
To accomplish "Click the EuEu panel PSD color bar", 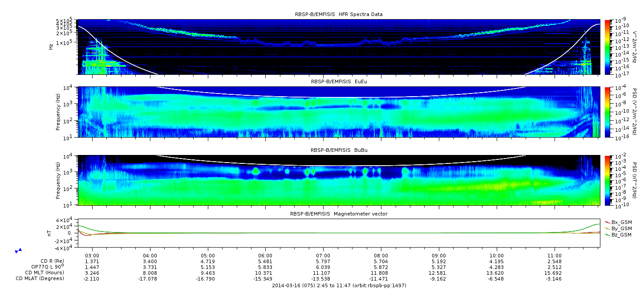I will (607, 112).
